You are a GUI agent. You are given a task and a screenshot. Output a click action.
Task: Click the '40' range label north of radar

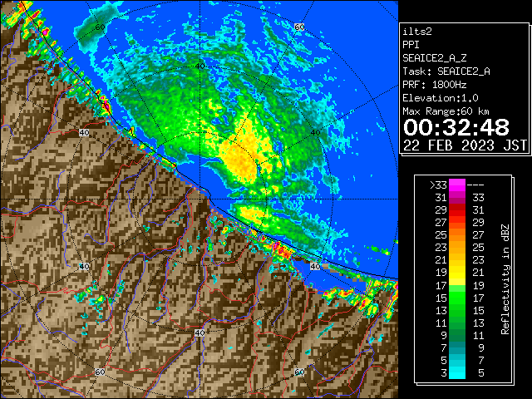200,66
